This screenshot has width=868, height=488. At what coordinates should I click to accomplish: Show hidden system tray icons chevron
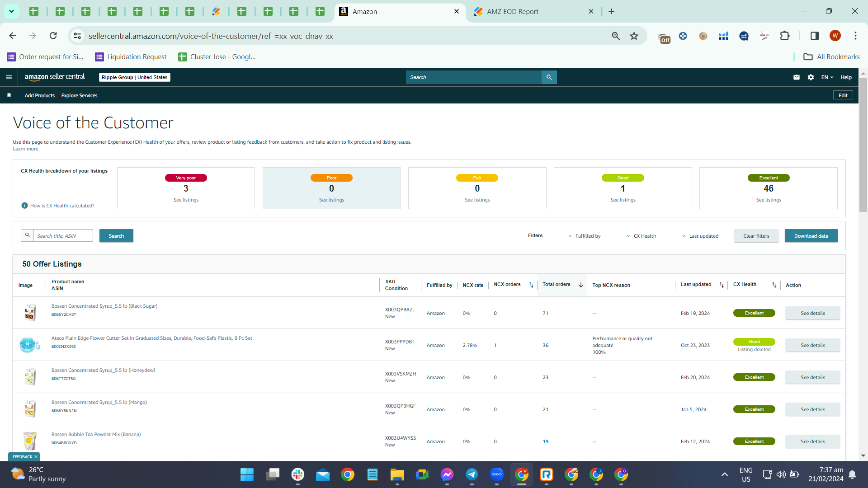click(x=724, y=474)
